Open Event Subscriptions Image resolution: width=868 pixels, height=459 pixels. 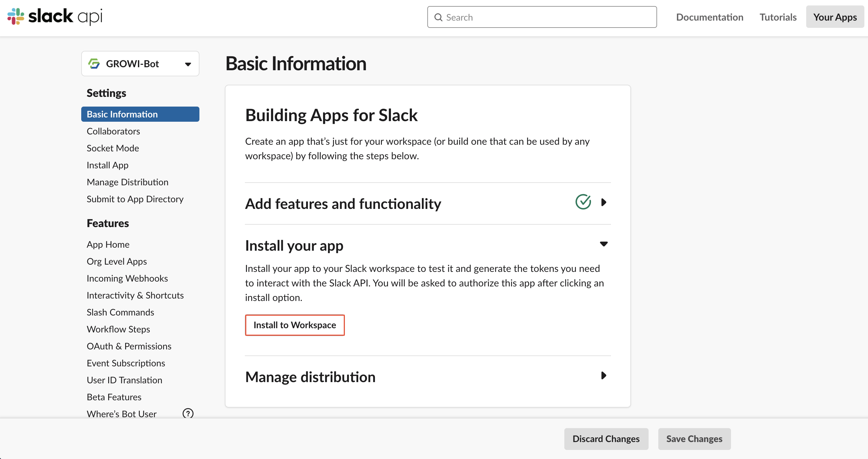pyautogui.click(x=126, y=363)
